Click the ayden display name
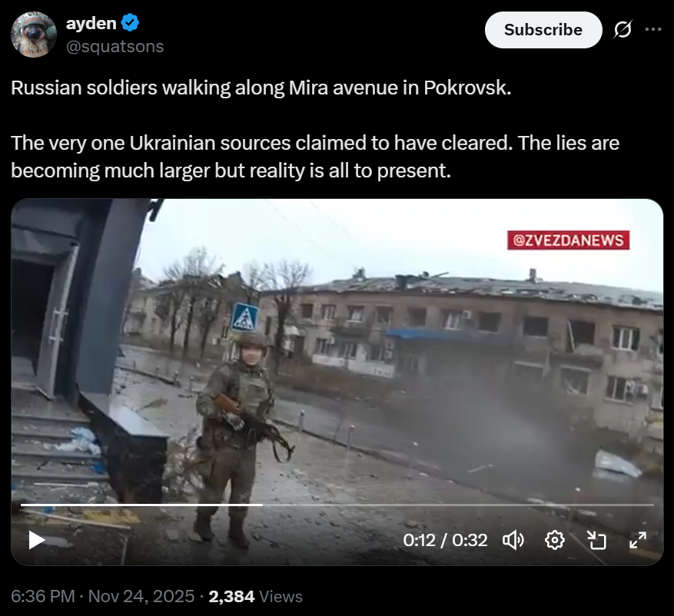This screenshot has height=616, width=674. tap(91, 23)
